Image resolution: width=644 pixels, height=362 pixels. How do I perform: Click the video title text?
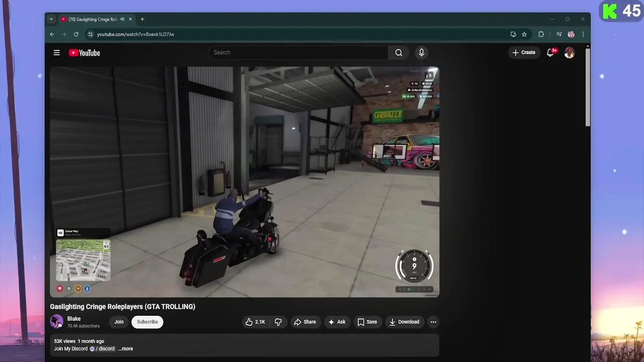tap(122, 307)
